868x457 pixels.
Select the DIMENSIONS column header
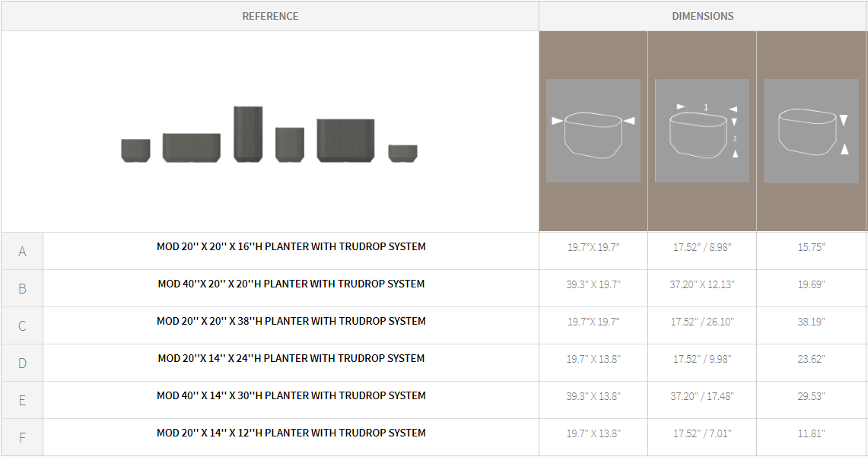pyautogui.click(x=703, y=16)
